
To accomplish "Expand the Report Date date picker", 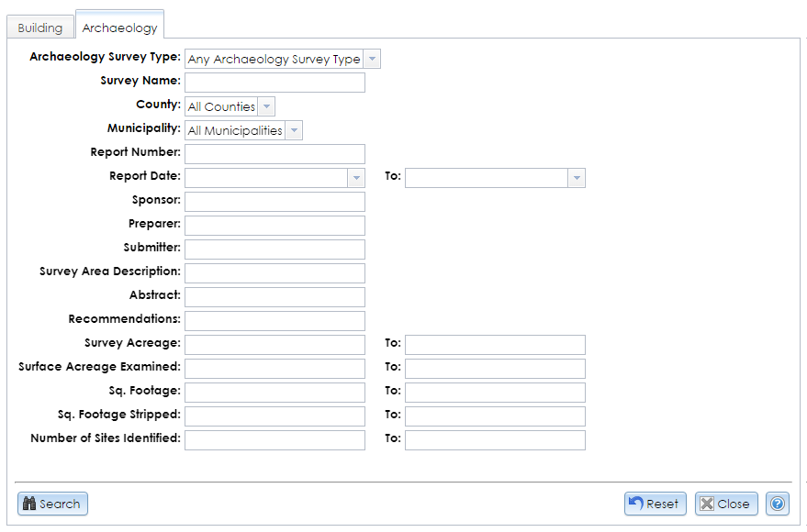I will [x=354, y=176].
